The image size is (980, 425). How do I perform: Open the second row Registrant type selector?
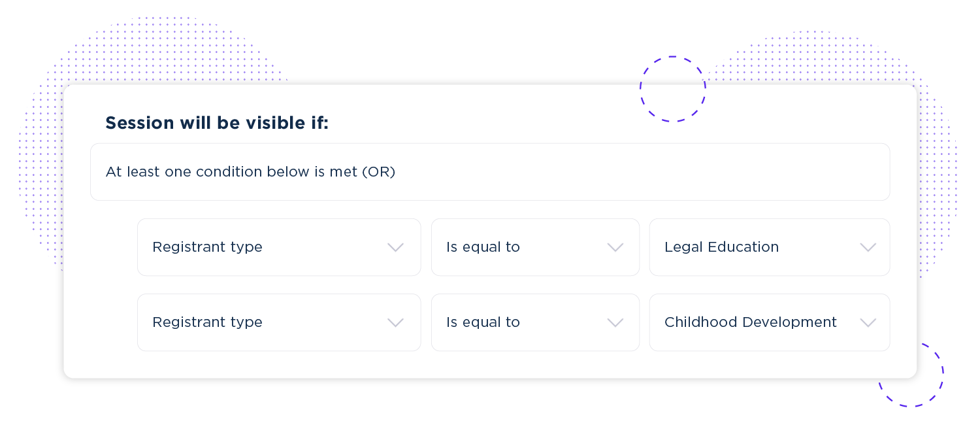coord(279,322)
